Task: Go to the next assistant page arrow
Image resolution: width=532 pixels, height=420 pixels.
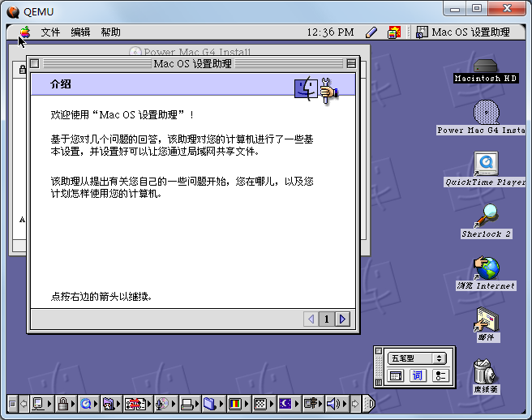Action: (x=342, y=319)
